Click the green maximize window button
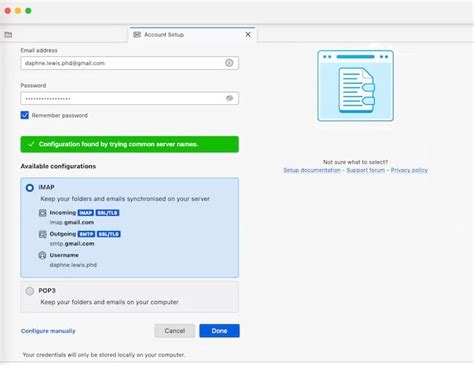The image size is (474, 365). click(28, 11)
